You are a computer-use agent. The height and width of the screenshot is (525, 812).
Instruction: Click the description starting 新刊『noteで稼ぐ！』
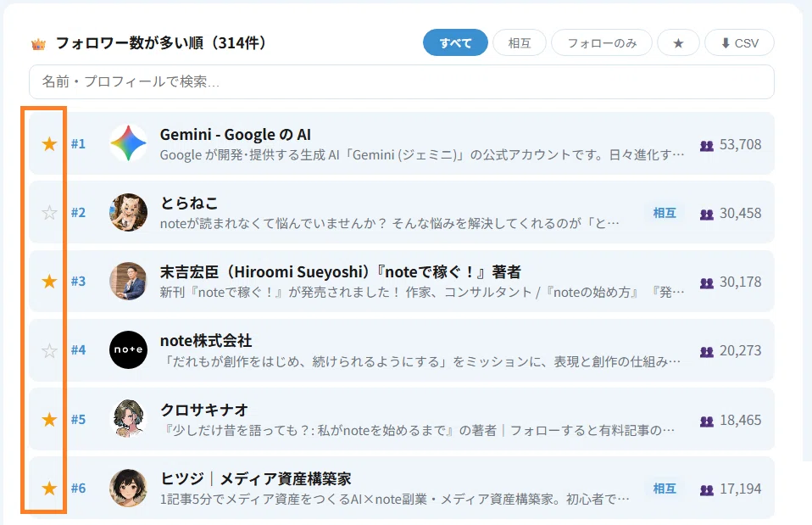[422, 293]
